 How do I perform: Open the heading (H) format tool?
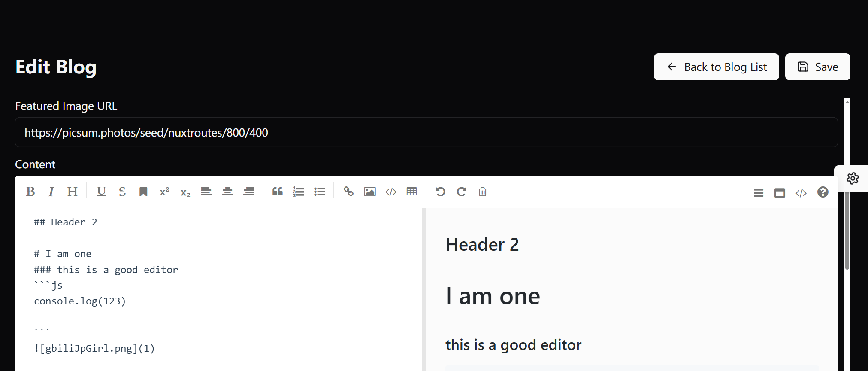(73, 192)
